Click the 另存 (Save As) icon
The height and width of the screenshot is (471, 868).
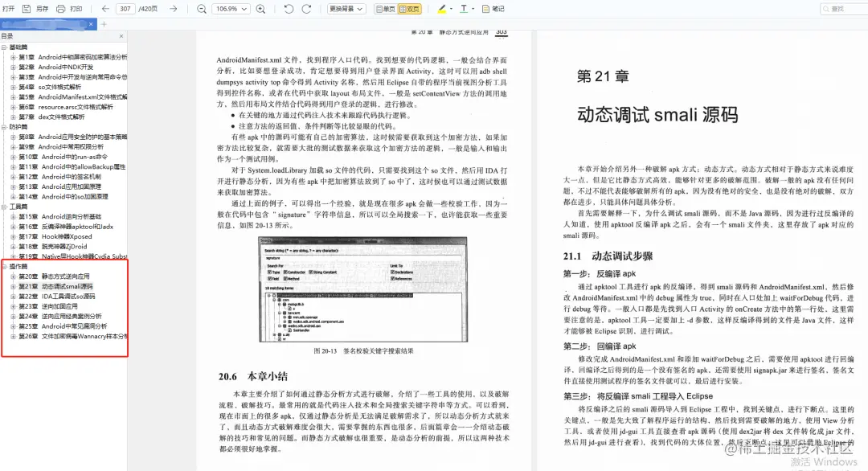[27, 9]
